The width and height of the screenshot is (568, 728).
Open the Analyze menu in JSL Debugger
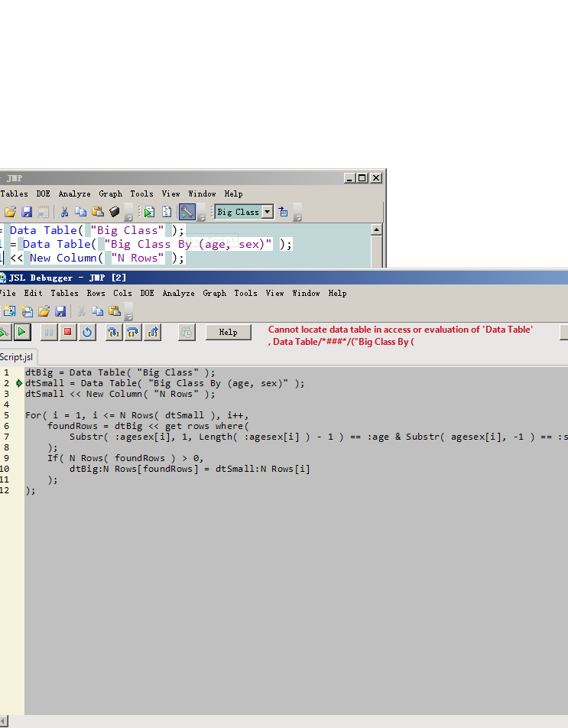pyautogui.click(x=178, y=293)
